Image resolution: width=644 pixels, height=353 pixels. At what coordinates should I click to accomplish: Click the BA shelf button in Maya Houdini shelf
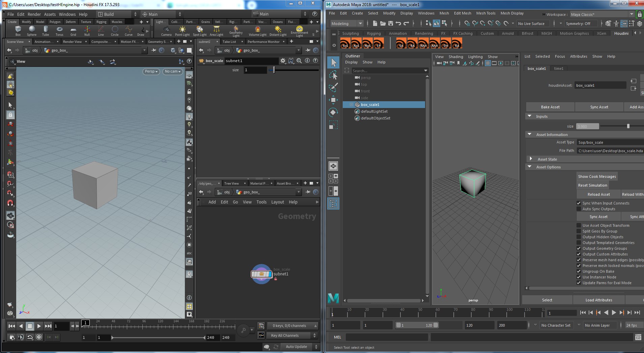click(x=412, y=43)
